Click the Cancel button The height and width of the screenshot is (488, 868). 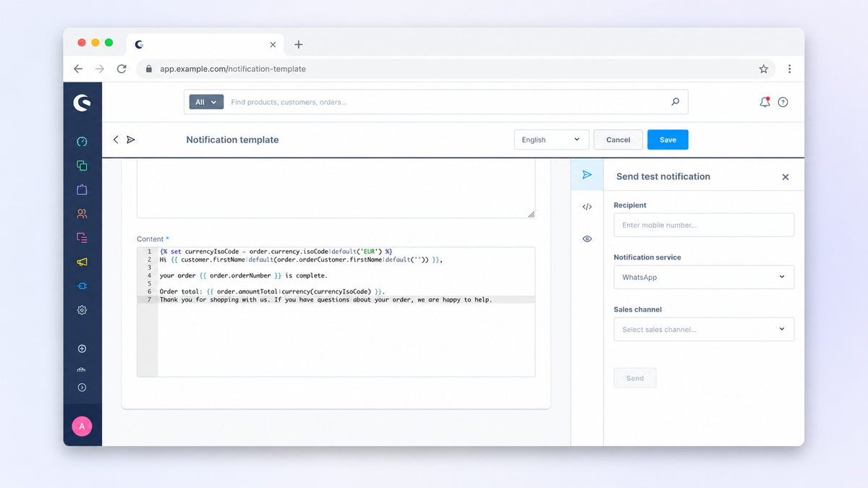[x=618, y=140]
